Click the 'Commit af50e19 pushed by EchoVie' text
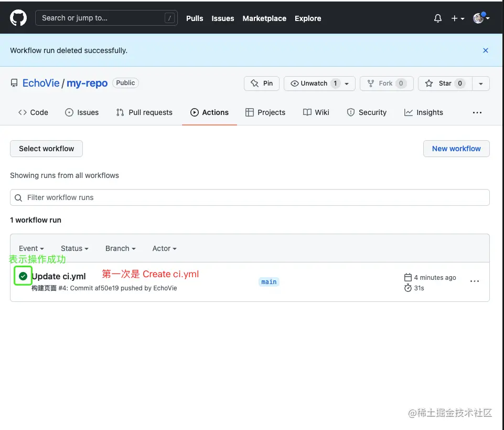This screenshot has height=430, width=504. (123, 288)
